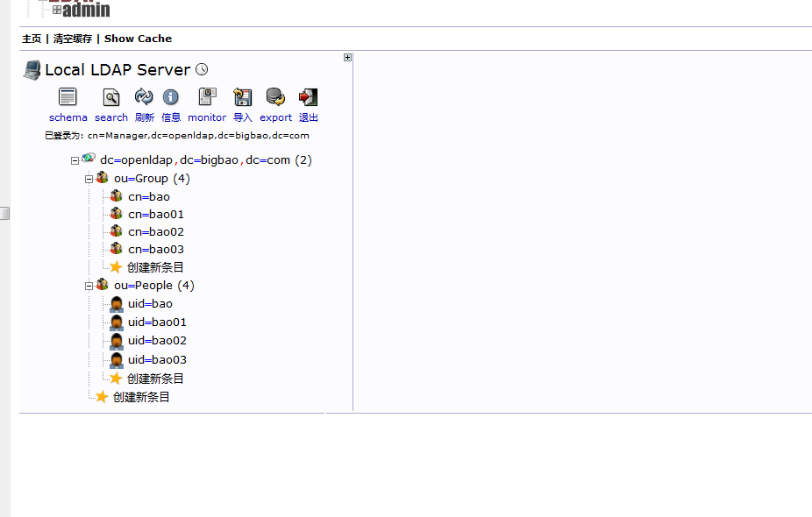The image size is (812, 517).
Task: Click the logged-in cn=Manager DN text
Action: [x=198, y=136]
